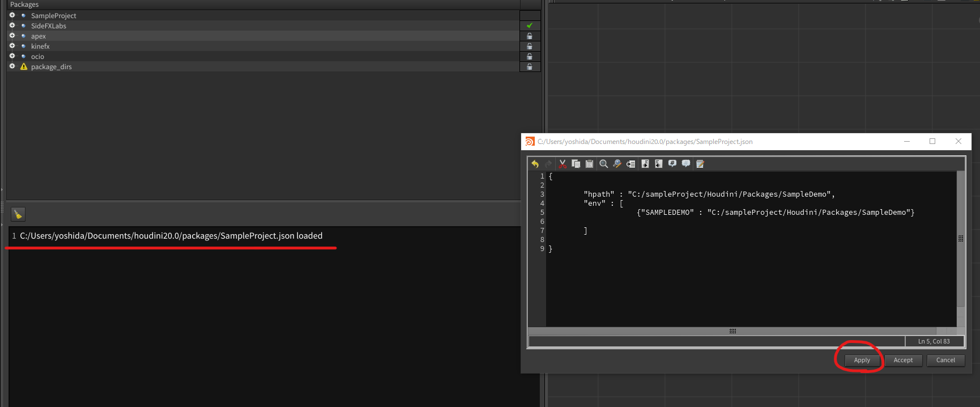
Task: Click the blue dot icon beside SampleProject
Action: coord(23,16)
